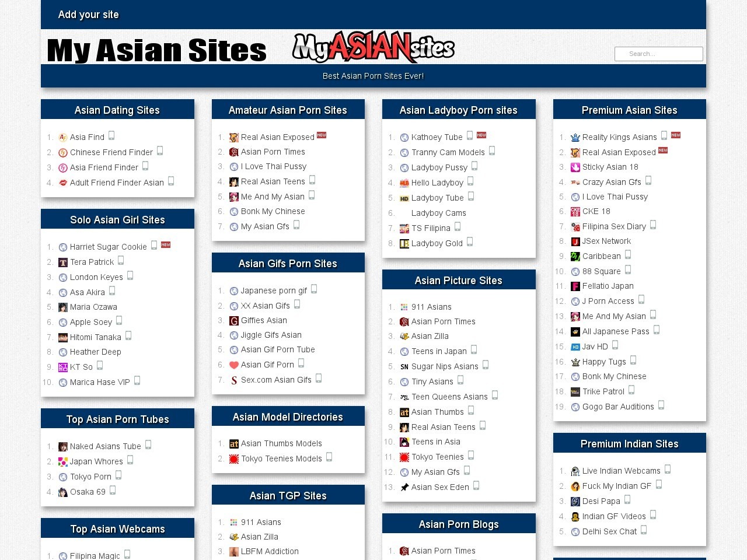Click mobile icon next to Trike Patrol
The height and width of the screenshot is (560, 747).
tap(631, 390)
